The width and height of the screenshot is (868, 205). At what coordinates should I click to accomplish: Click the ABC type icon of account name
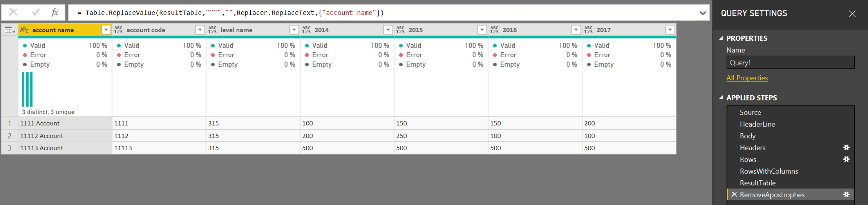point(24,30)
